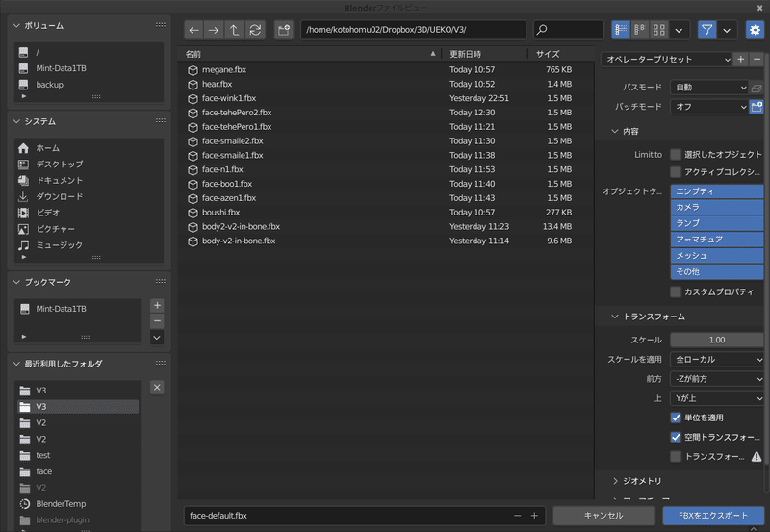
Task: Enable custom properties checkbox
Action: [x=676, y=292]
